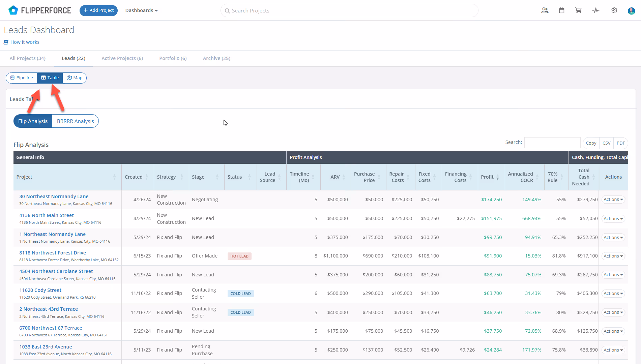Sort by Status column arrows
The height and width of the screenshot is (364, 641).
tap(250, 177)
